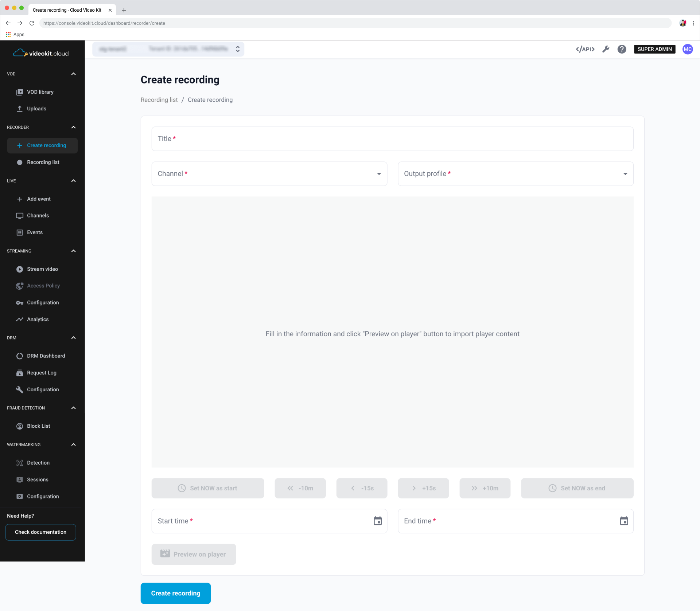Click Watermarking Configuration icon
This screenshot has width=700, height=611.
[x=20, y=497]
